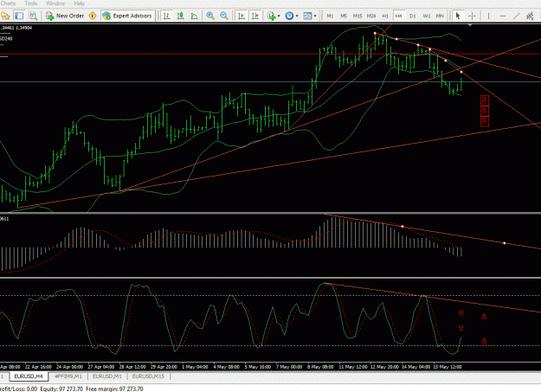
Task: Select the H4 timeframe
Action: point(398,16)
